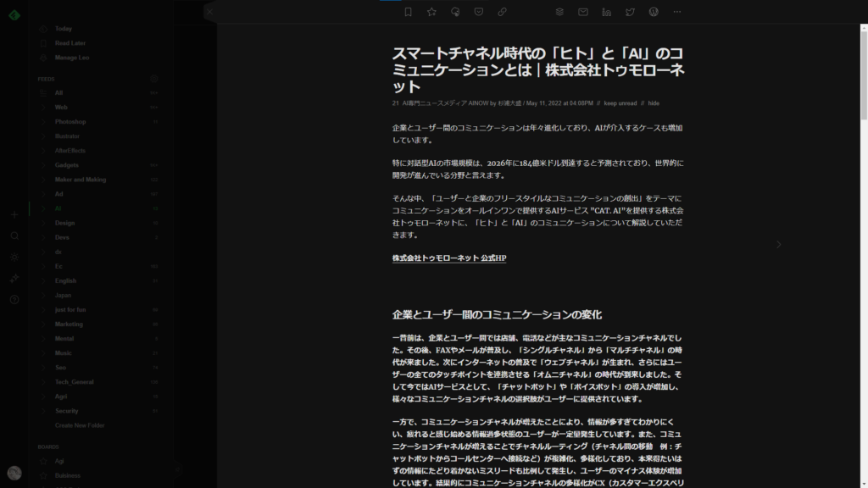Go to next article with right arrow
Screen dimensions: 868x488
pyautogui.click(x=779, y=244)
